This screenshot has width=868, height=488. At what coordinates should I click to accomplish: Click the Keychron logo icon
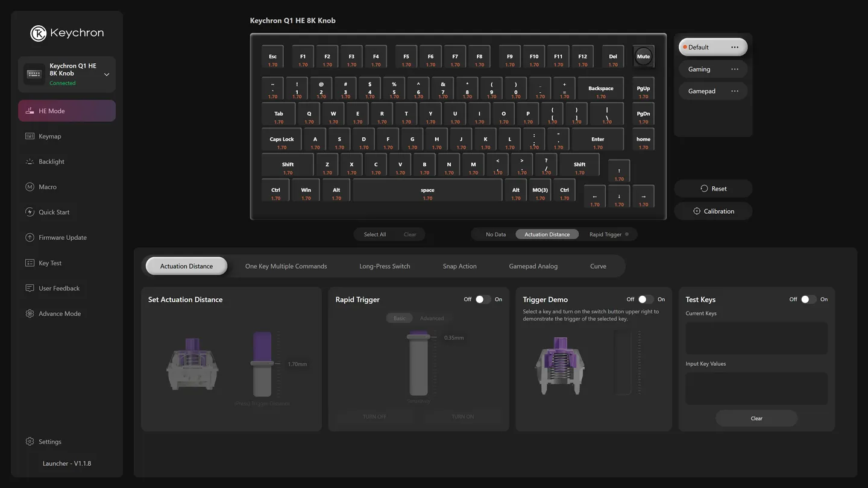(x=39, y=33)
